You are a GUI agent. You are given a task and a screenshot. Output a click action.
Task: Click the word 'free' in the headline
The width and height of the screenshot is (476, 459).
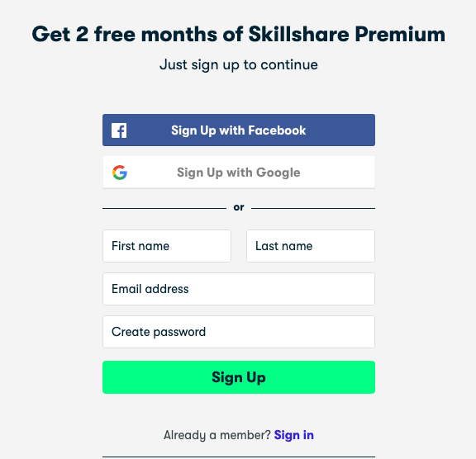coord(115,34)
